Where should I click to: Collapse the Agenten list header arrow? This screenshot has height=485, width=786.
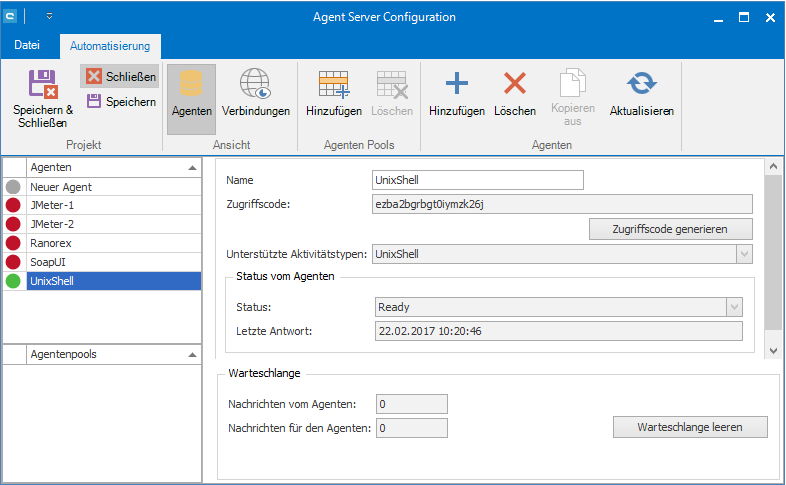(191, 167)
